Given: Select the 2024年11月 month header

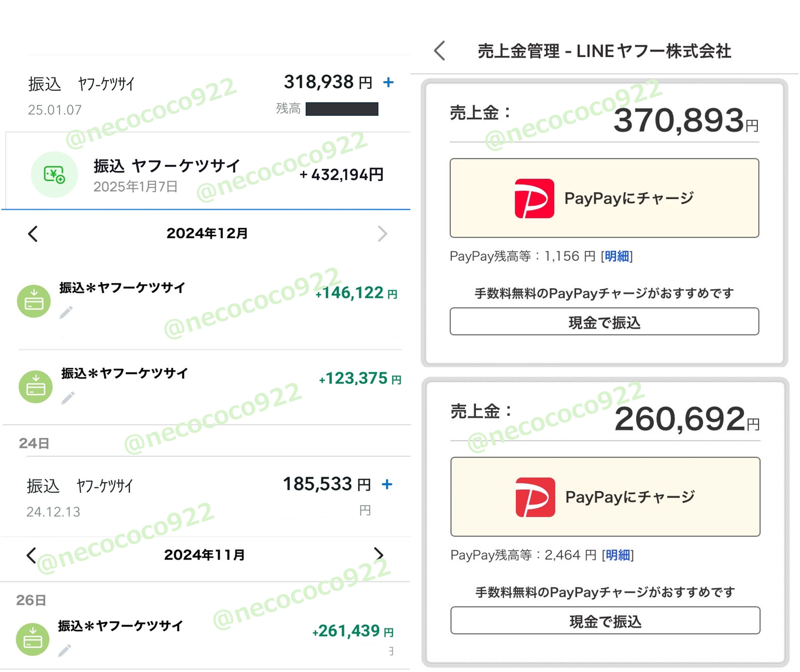Looking at the screenshot, I should (205, 555).
